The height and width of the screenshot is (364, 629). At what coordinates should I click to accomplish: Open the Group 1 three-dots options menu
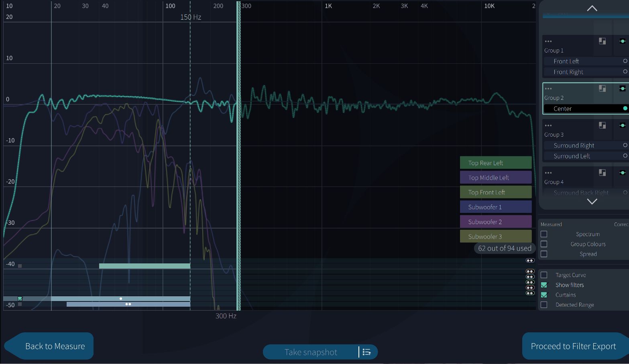click(x=548, y=41)
